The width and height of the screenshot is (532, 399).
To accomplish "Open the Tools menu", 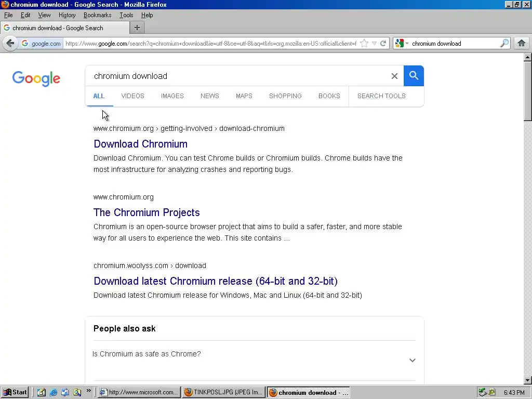I will pos(126,15).
